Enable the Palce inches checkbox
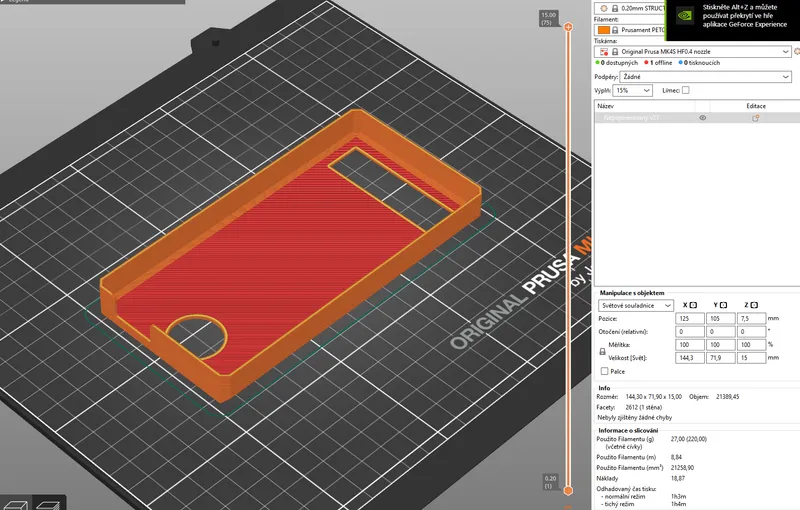This screenshot has width=800, height=510. [605, 371]
